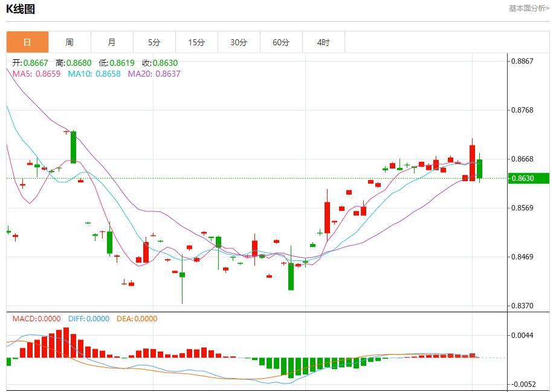Open the 5分 interval tab
553x392 pixels.
point(155,42)
